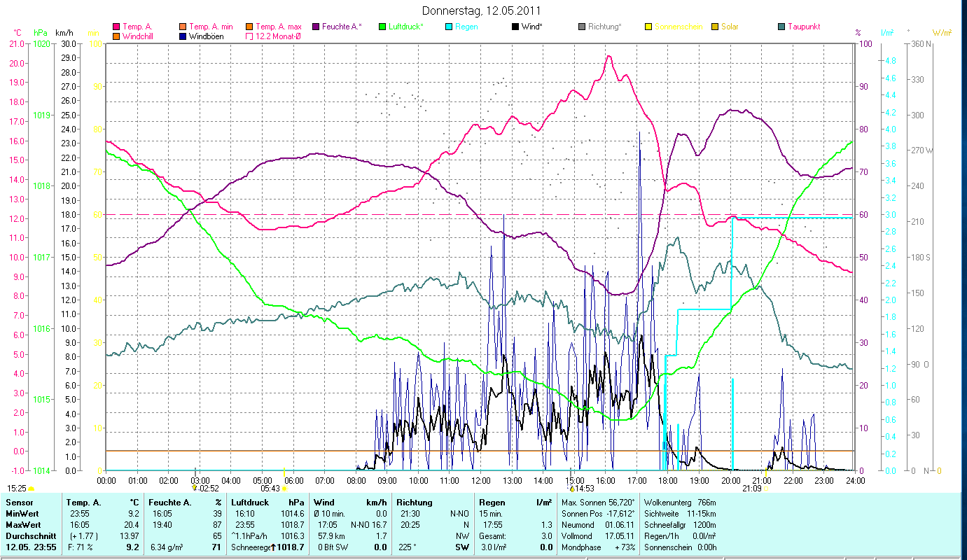This screenshot has width=967, height=560.
Task: Click the Mondphase +73% entry
Action: (x=599, y=546)
